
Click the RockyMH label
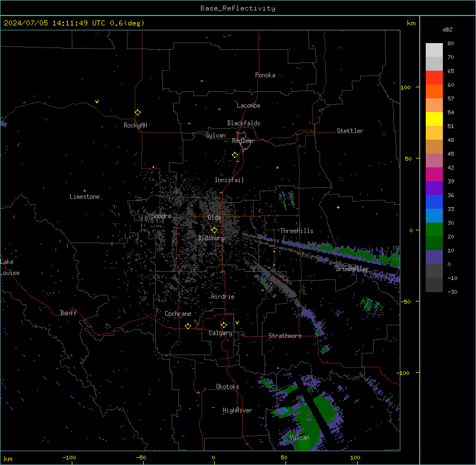click(135, 125)
